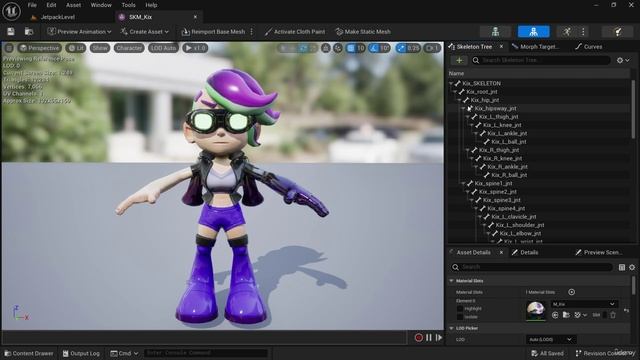Open the Tools menu
Screen dimensions: 640x360
pyautogui.click(x=128, y=5)
